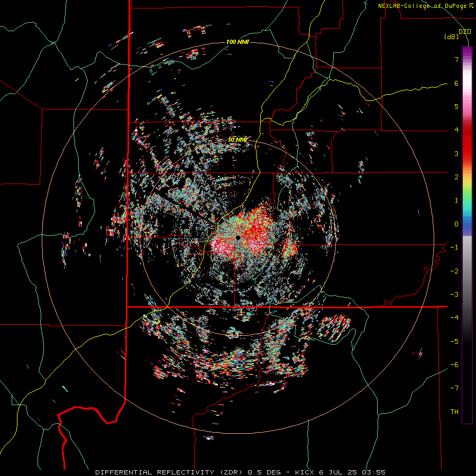
Task: Select the 50 NMI range ring label
Action: 237,140
